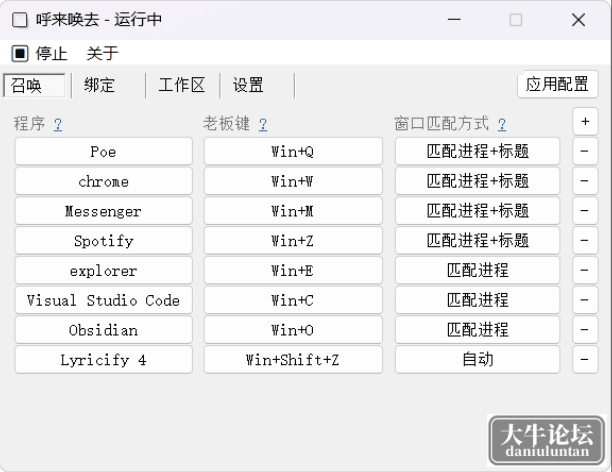Viewport: 612px width, 472px height.
Task: Click the app icon in title bar
Action: click(20, 20)
